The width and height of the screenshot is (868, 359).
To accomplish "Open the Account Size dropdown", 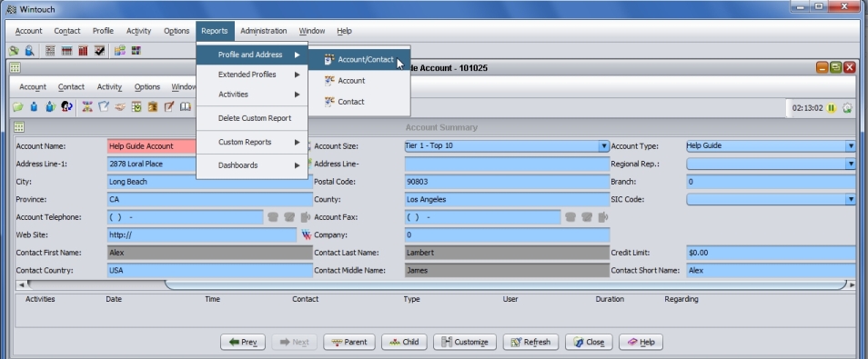I will pos(604,146).
